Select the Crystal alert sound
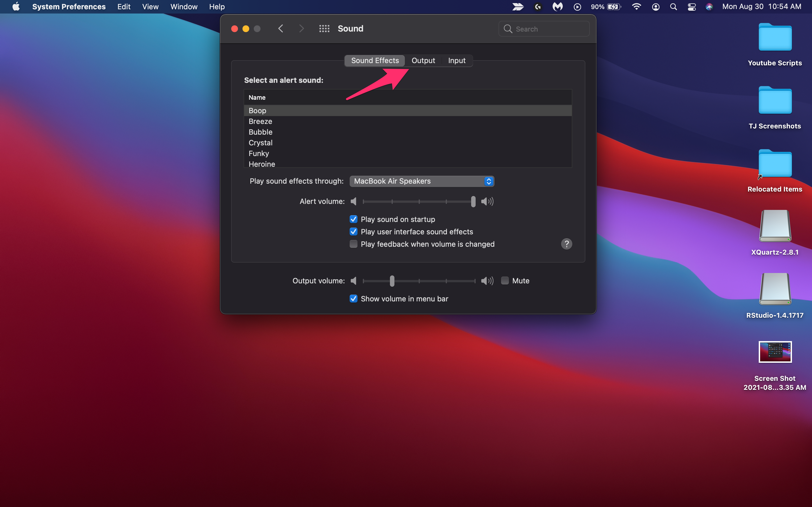Screen dimensions: 812x507 261,143
